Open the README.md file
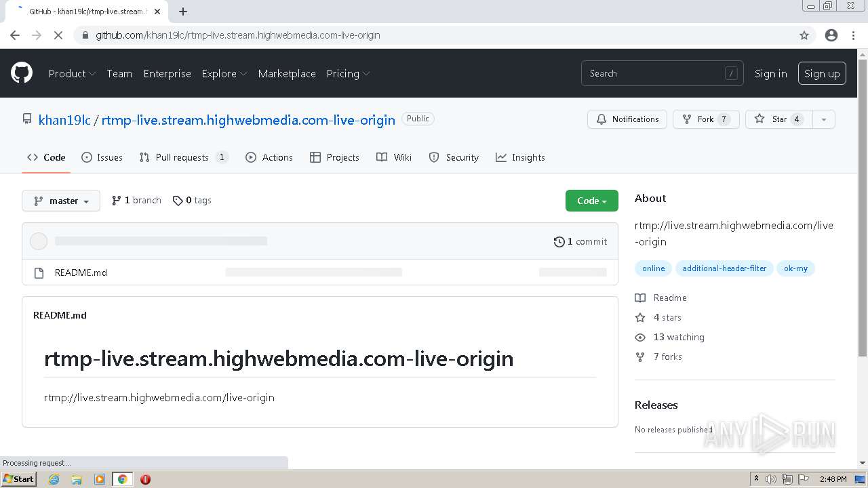This screenshot has width=868, height=488. click(x=81, y=272)
